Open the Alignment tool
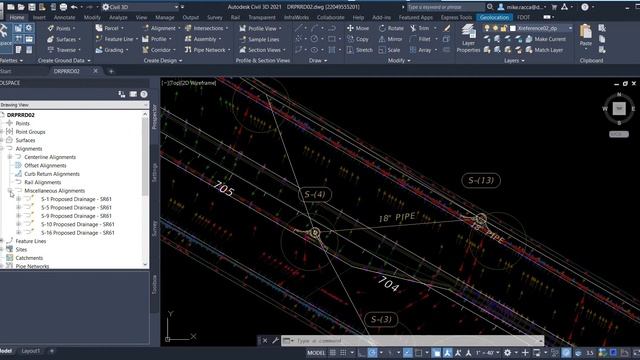 160,28
